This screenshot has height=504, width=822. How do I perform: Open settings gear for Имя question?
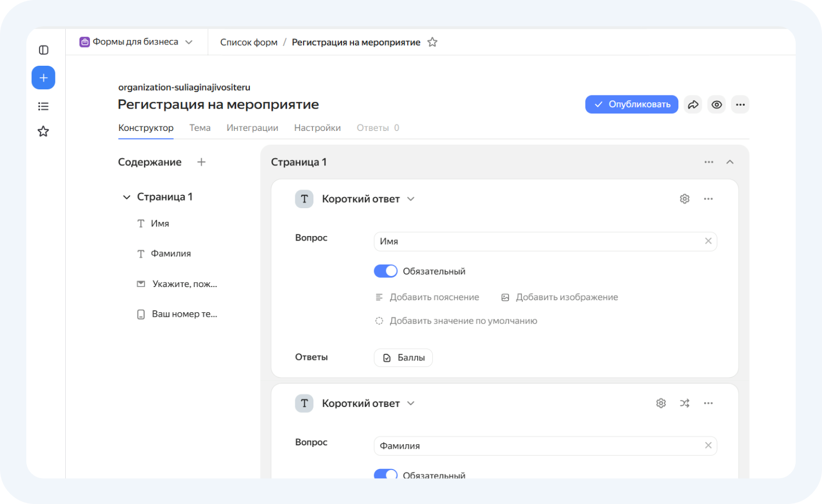pos(684,199)
